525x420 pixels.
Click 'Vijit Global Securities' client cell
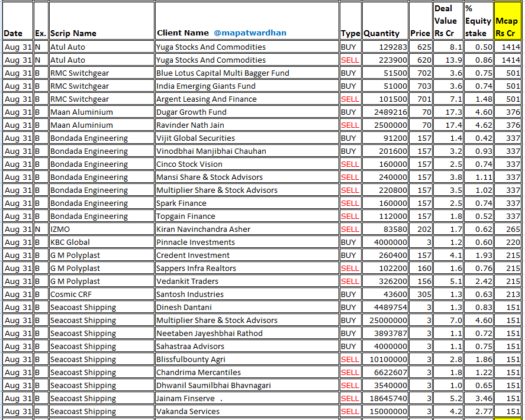click(x=247, y=138)
